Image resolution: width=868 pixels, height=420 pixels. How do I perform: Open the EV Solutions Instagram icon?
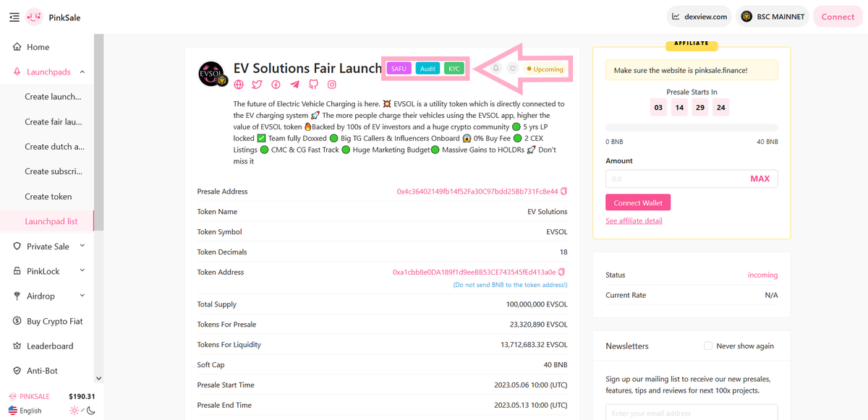[332, 85]
